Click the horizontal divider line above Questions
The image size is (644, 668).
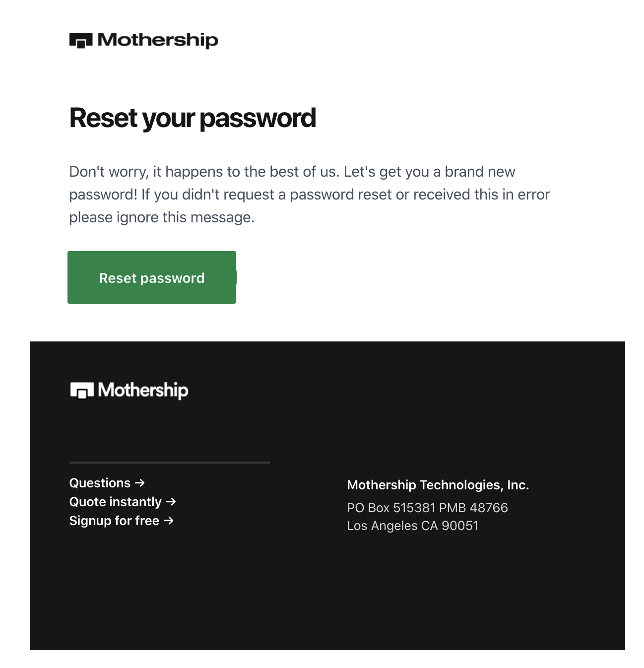170,463
